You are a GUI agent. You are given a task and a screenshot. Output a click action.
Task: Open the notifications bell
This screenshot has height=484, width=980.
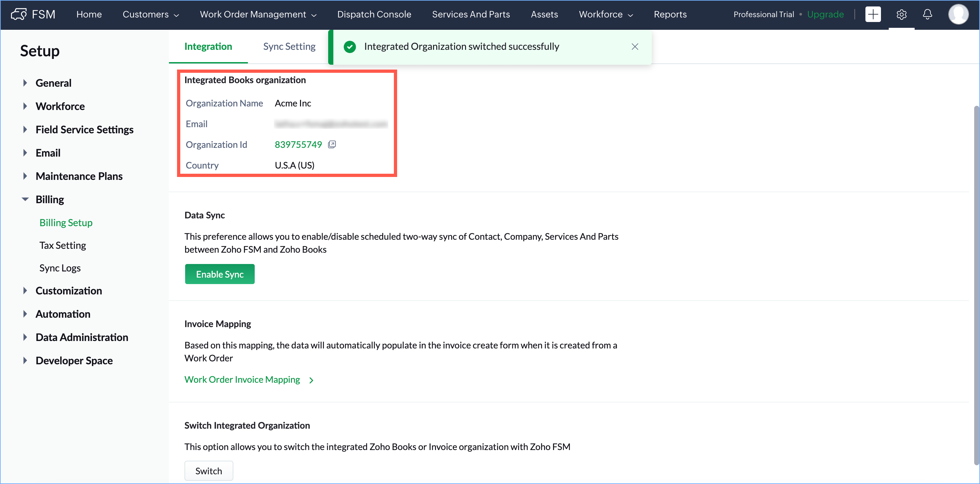pyautogui.click(x=928, y=15)
